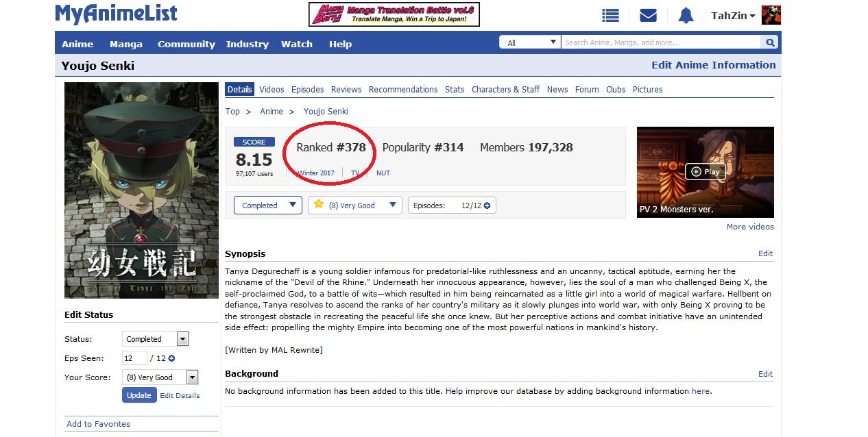Click the Ranked #378 text
The width and height of the screenshot is (868, 437).
(331, 147)
